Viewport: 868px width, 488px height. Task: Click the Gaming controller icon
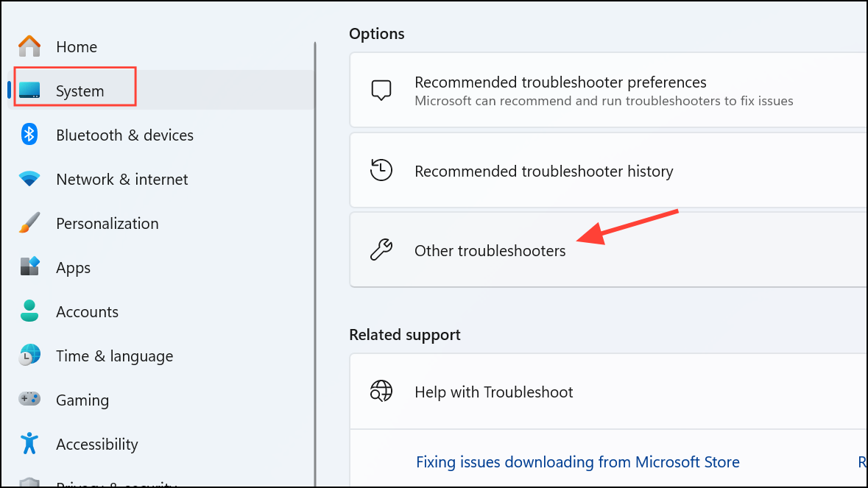[29, 399]
